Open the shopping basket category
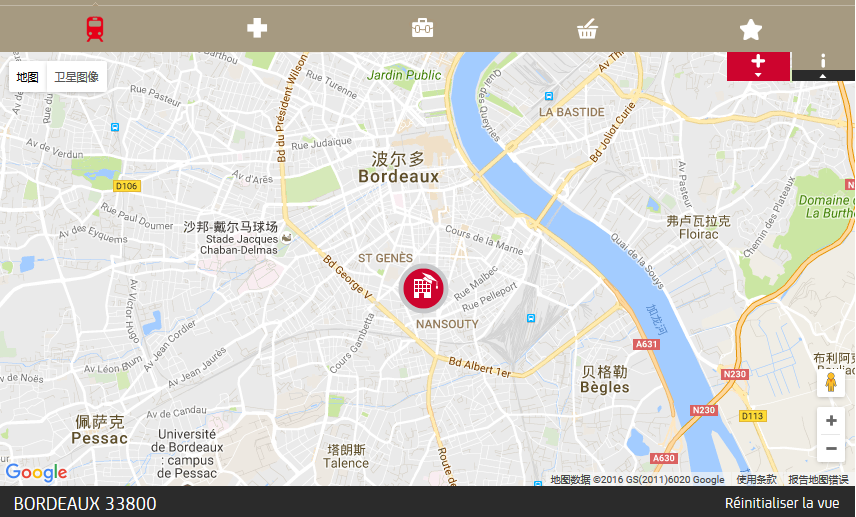 (587, 29)
